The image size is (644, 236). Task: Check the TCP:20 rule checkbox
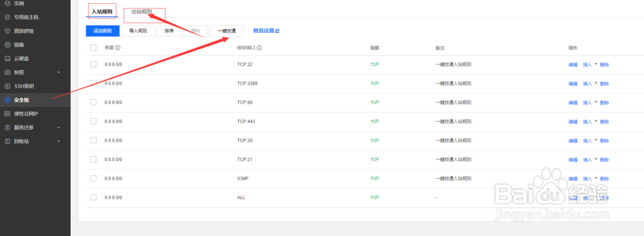click(x=93, y=140)
